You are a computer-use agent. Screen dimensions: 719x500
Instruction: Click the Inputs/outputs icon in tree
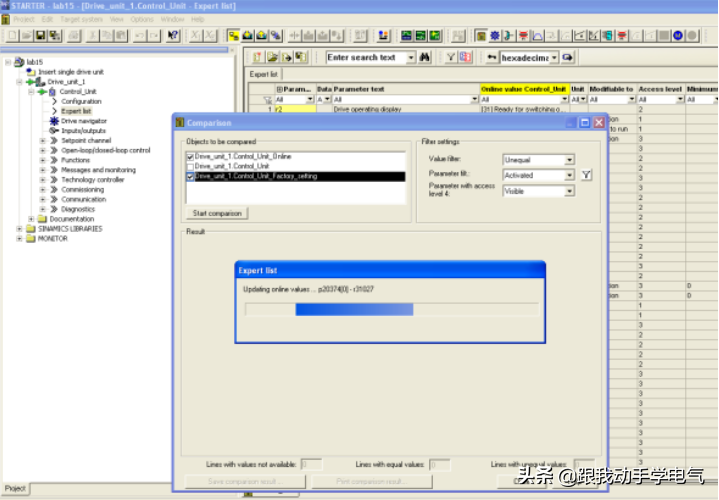(x=54, y=131)
